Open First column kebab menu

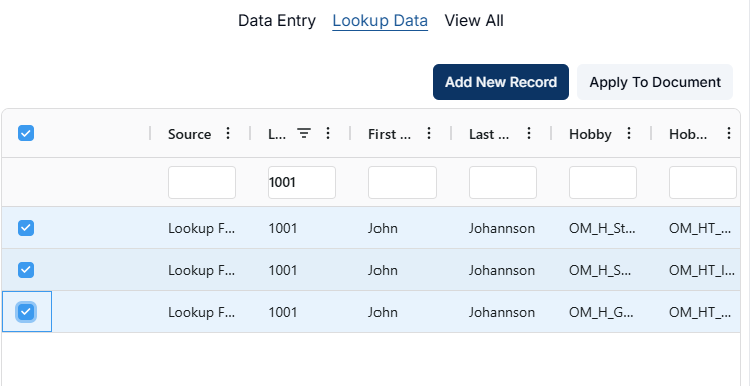(x=429, y=133)
